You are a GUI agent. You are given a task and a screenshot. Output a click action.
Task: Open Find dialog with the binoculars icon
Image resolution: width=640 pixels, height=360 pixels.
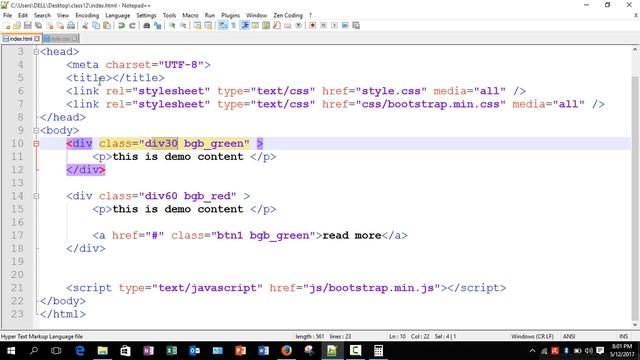click(147, 25)
